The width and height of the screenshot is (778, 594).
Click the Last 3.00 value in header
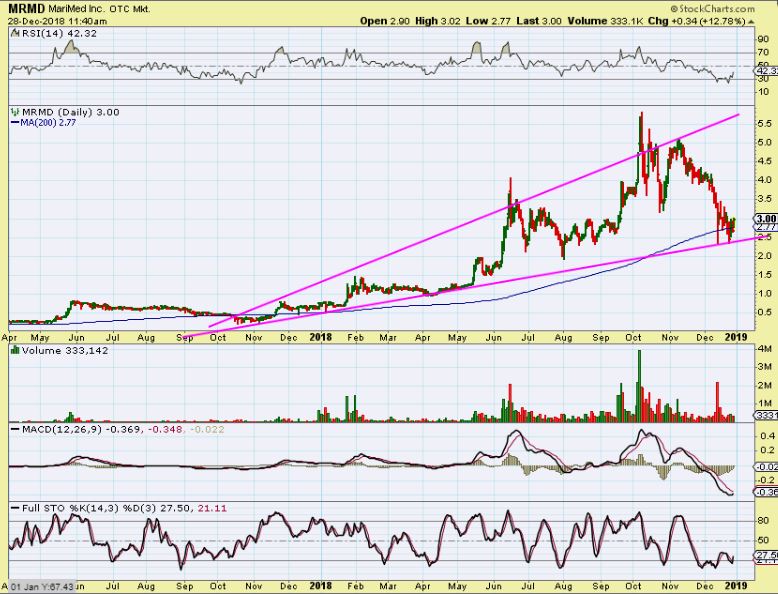[x=539, y=21]
